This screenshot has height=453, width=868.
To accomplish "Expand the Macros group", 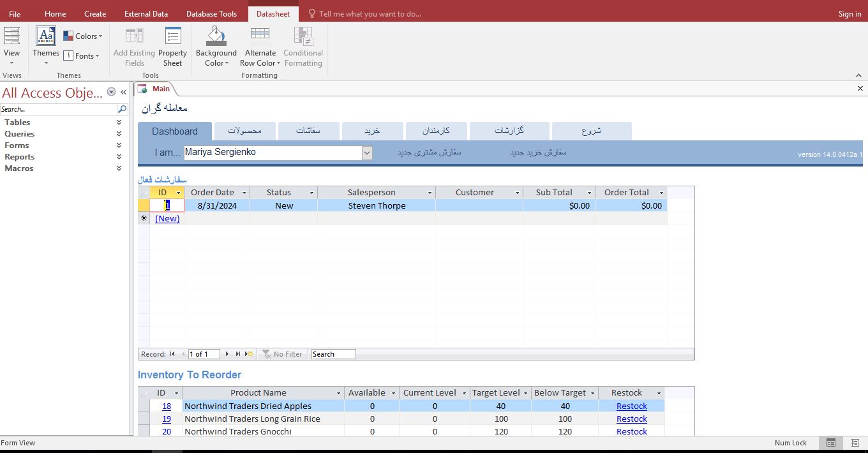I will [119, 168].
